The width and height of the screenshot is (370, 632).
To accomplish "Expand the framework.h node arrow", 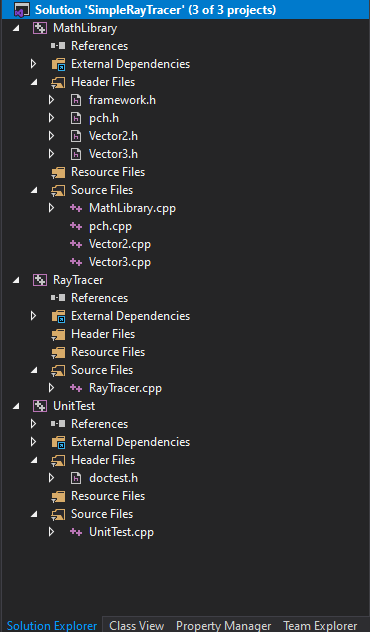I will click(x=51, y=100).
